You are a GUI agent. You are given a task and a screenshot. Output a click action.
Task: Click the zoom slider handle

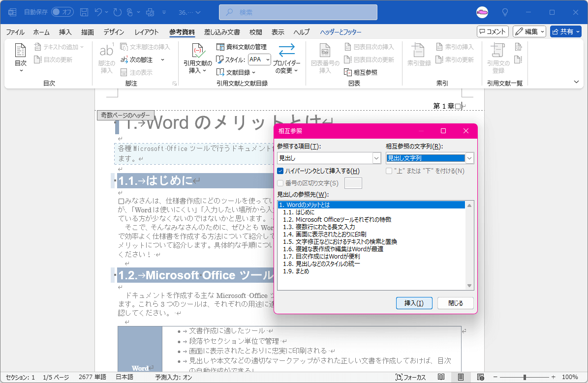(525, 377)
